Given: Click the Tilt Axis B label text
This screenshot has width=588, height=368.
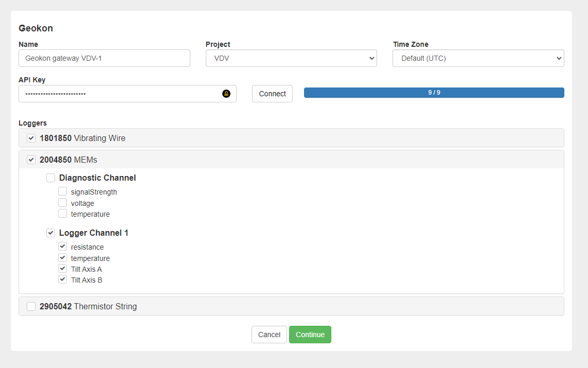Looking at the screenshot, I should 86,280.
